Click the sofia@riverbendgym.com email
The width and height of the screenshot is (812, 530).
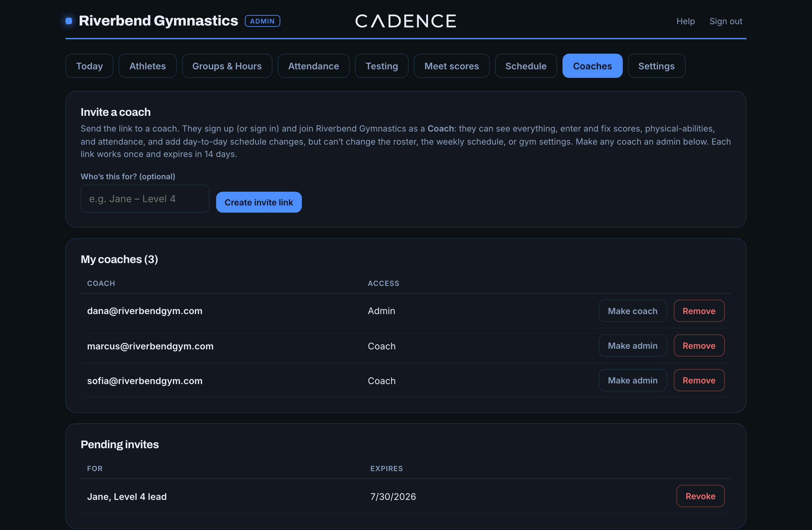pyautogui.click(x=145, y=381)
